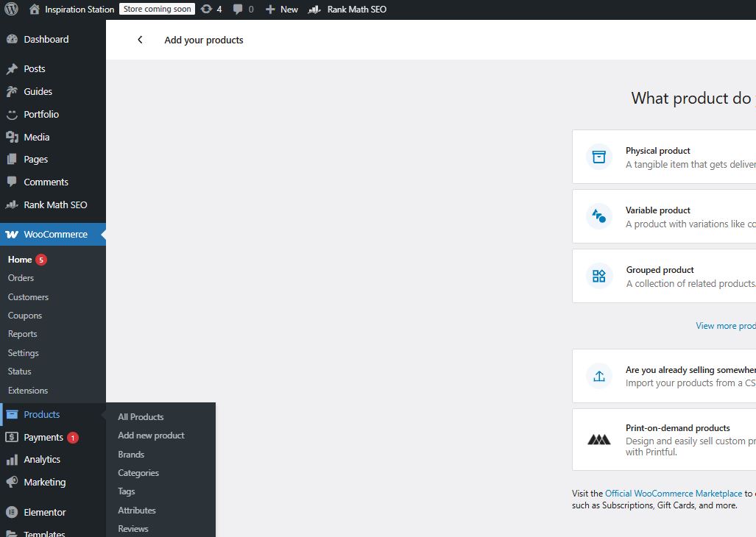Click the Marketing megaphone icon
Image resolution: width=756 pixels, height=537 pixels.
point(12,482)
